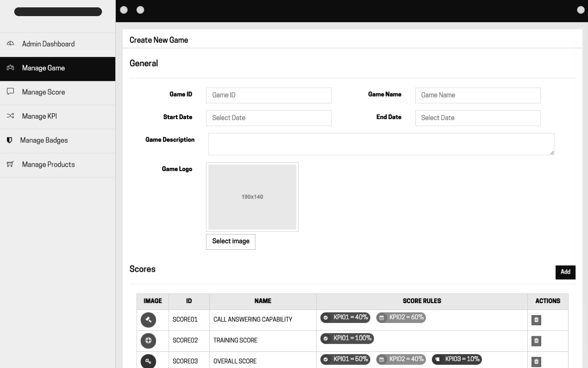The width and height of the screenshot is (588, 368).
Task: Click the trash icon for SCORE01 row
Action: [x=536, y=320]
